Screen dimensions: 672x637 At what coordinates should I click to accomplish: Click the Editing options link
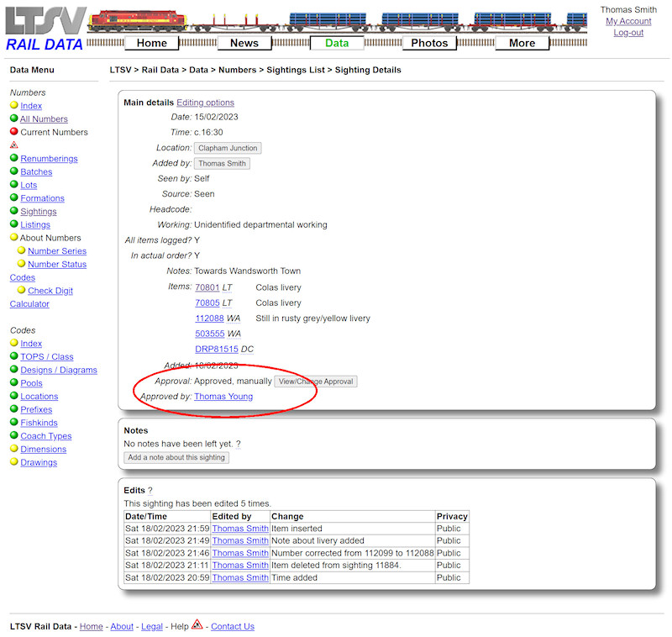(x=205, y=102)
